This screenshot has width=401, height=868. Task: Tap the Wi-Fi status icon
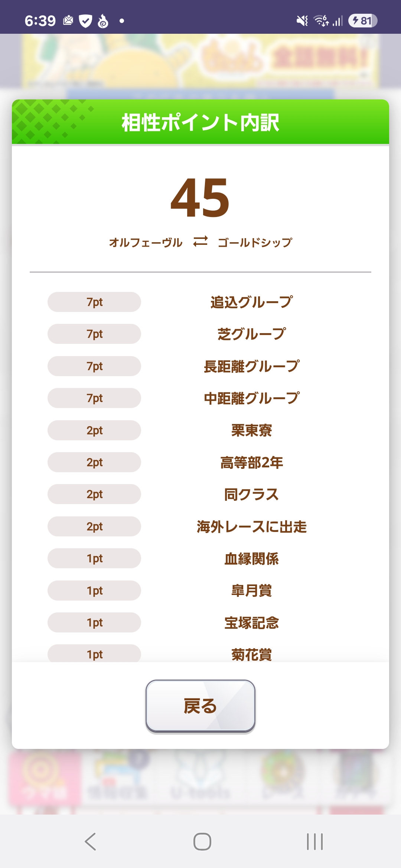coord(321,21)
